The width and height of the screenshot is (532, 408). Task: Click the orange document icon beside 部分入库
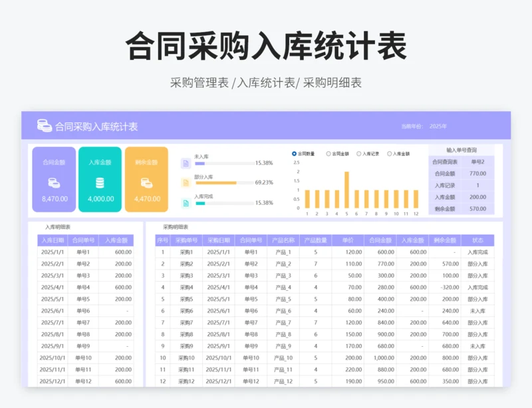click(x=186, y=183)
